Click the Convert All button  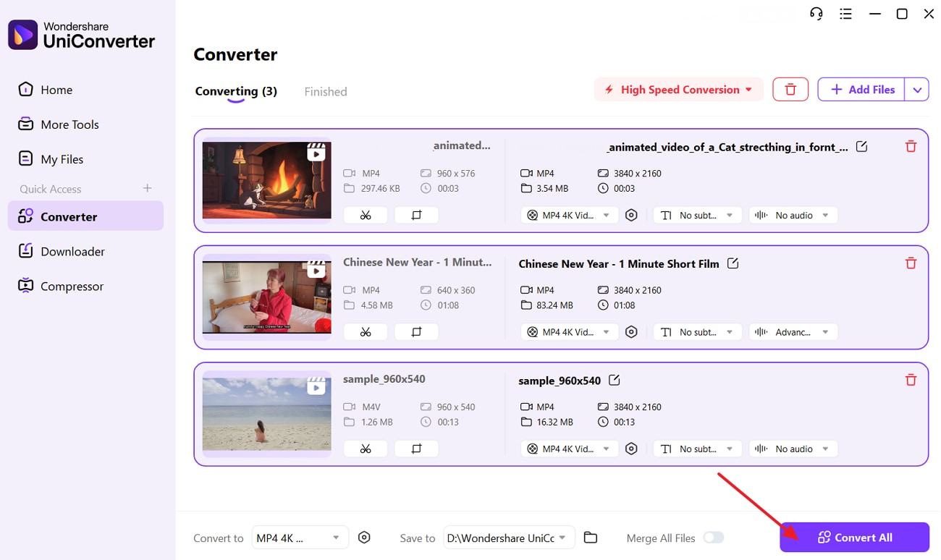click(854, 538)
